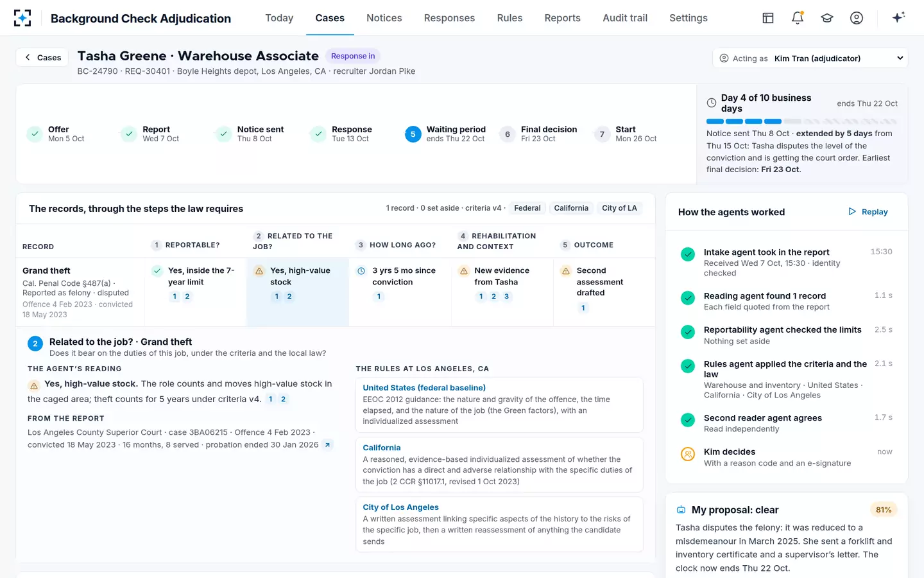Screen dimensions: 924x578
Task: Click the graduation cap help icon
Action: [827, 18]
